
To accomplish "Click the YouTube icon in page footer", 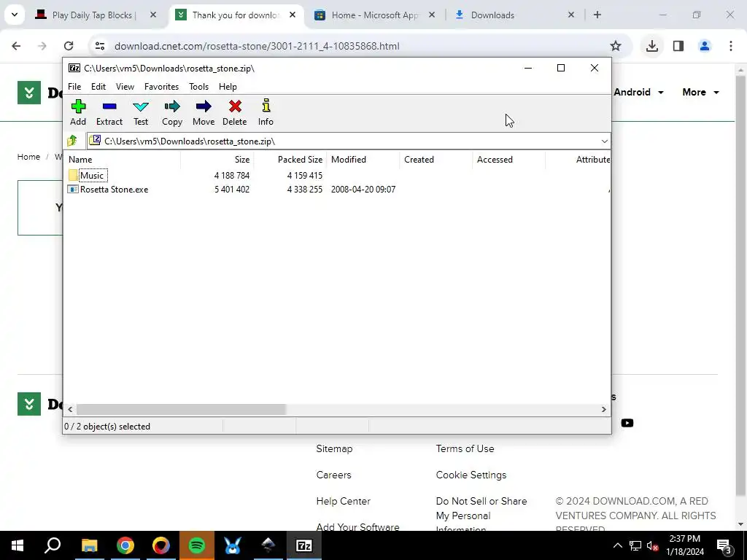I will (x=627, y=423).
